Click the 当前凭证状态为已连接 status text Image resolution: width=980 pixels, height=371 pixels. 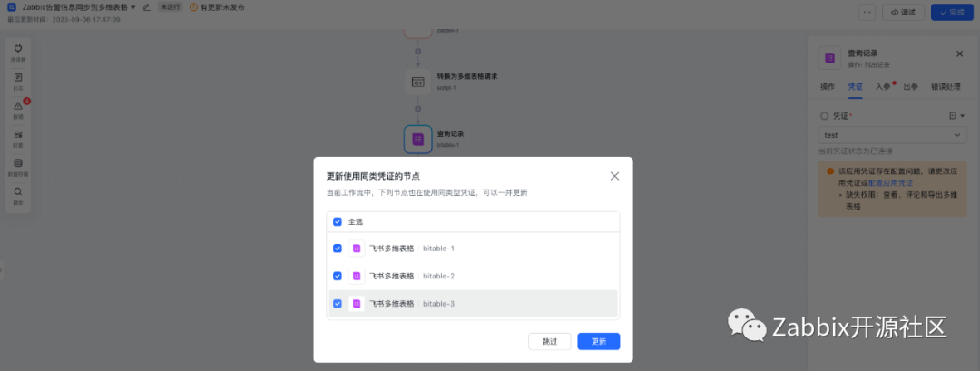point(856,151)
